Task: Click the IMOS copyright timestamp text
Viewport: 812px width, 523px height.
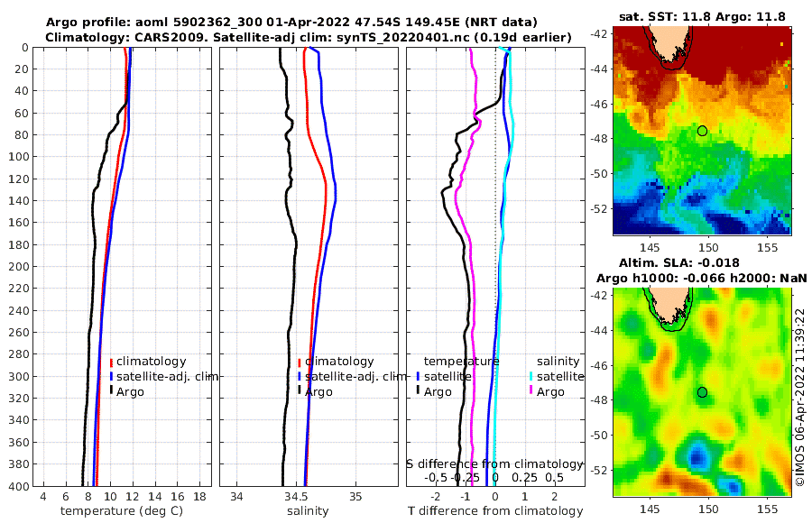Action: tap(800, 397)
